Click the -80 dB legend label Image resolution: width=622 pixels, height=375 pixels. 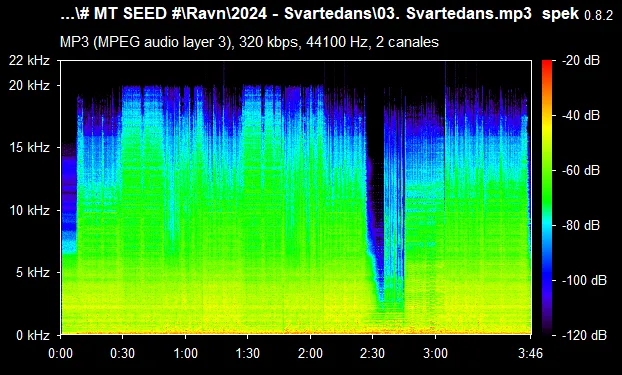(x=581, y=225)
